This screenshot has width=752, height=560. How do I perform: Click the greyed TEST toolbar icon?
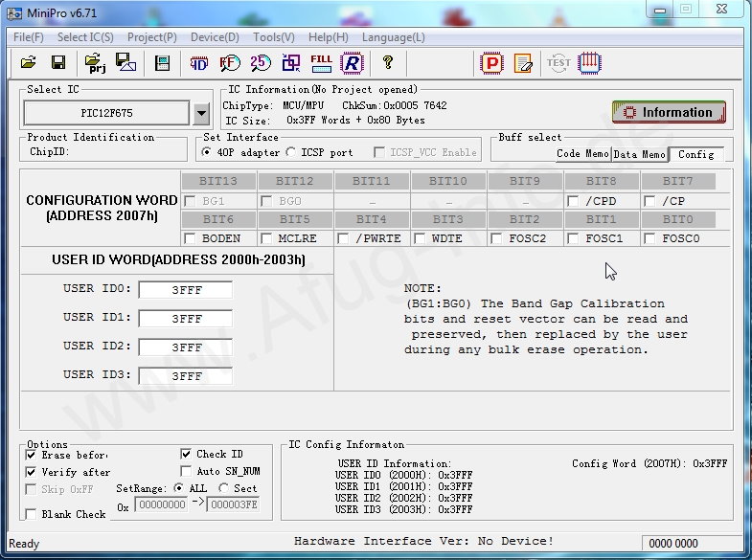tap(558, 63)
